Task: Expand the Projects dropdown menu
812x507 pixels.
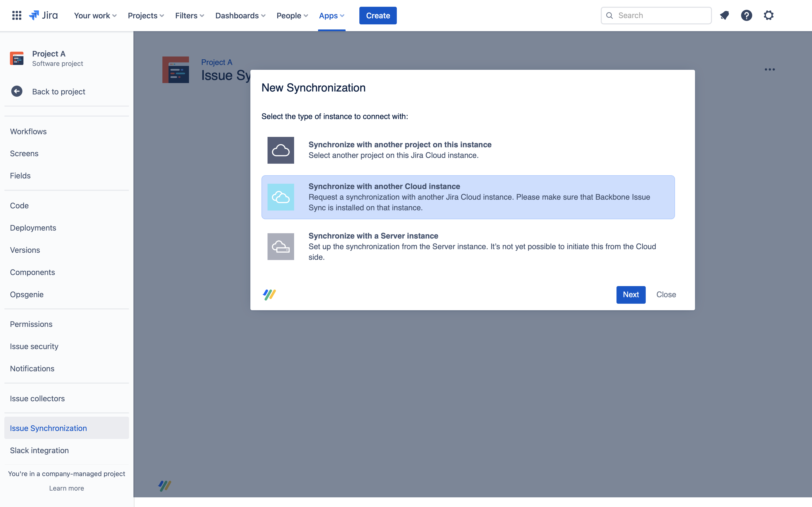Action: tap(145, 15)
